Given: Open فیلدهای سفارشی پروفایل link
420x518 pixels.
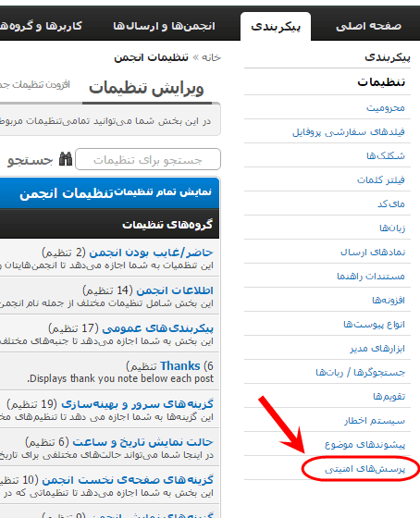Looking at the screenshot, I should click(x=349, y=131).
